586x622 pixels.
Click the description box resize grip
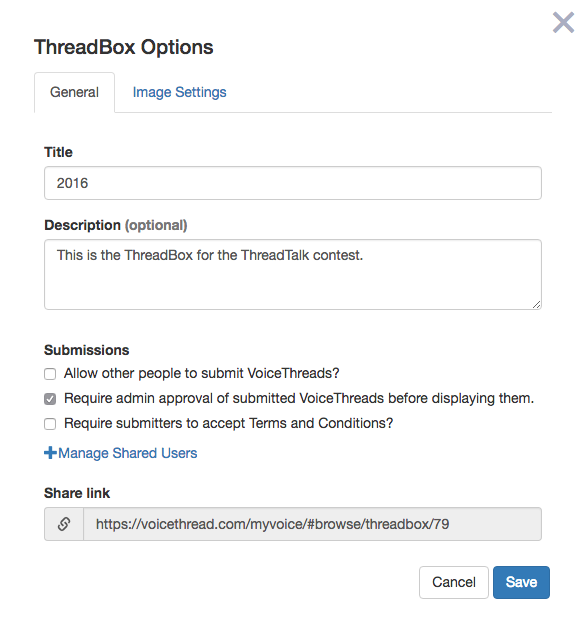pos(536,305)
